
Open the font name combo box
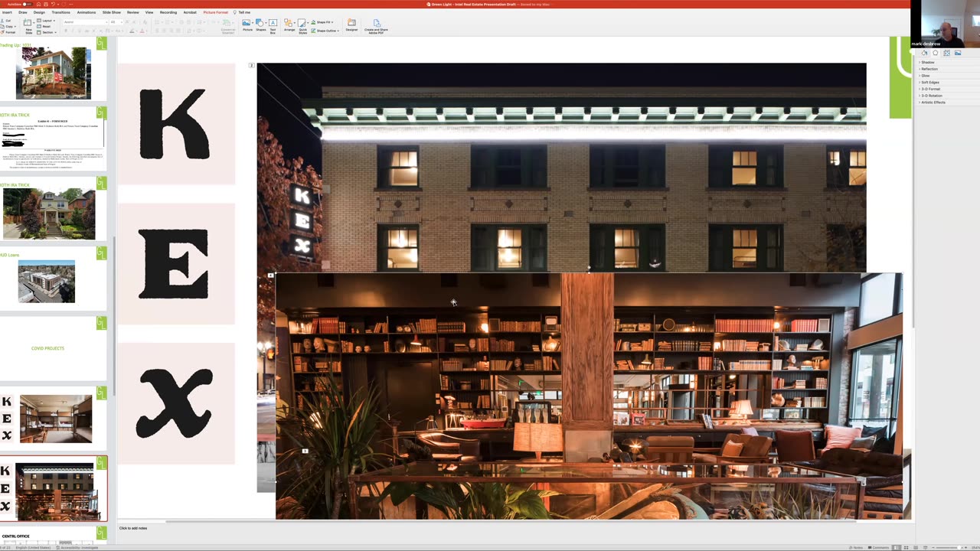85,22
